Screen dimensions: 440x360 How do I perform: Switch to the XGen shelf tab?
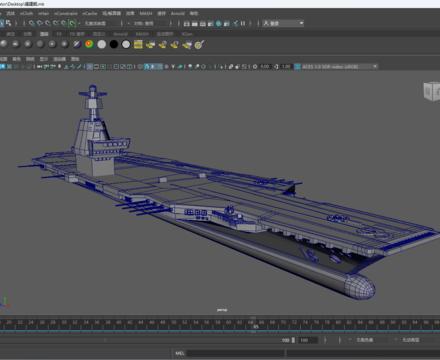pos(187,34)
